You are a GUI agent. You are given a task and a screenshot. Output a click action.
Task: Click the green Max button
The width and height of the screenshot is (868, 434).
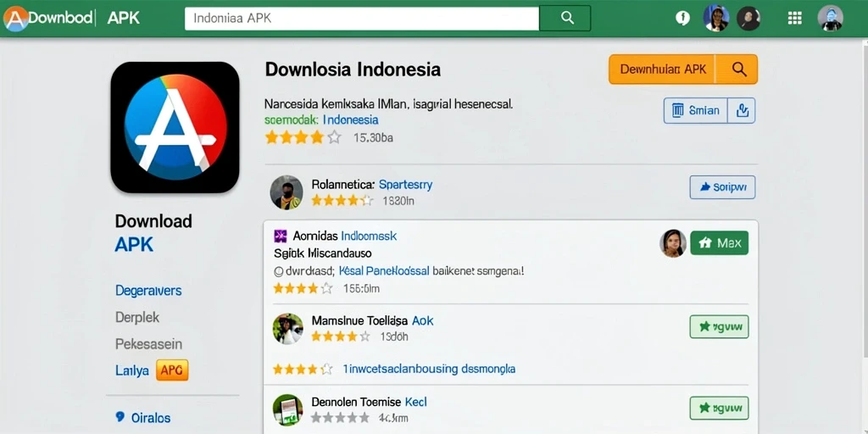tap(719, 242)
